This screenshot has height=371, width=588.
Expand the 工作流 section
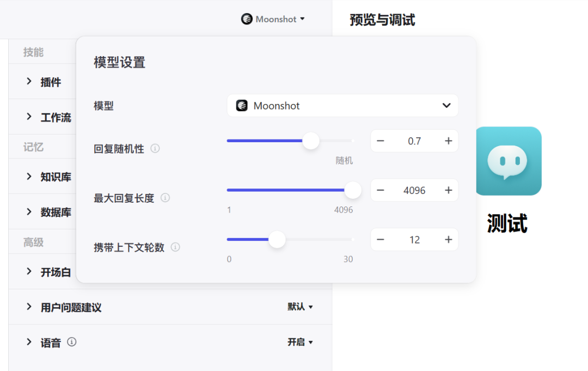29,117
